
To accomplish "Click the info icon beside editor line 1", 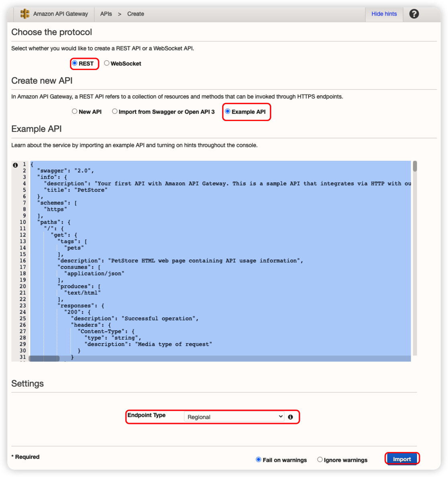I will pyautogui.click(x=15, y=165).
